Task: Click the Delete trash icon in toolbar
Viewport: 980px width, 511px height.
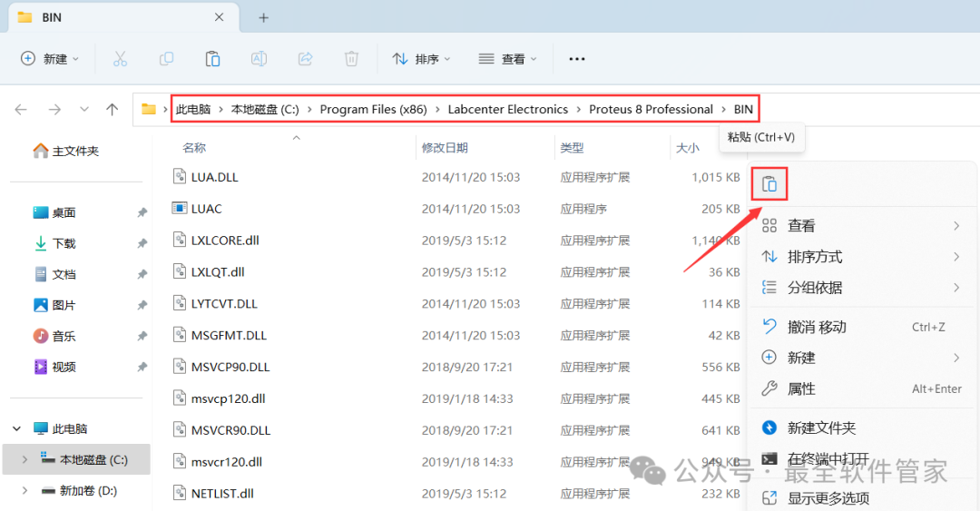Action: pos(351,59)
